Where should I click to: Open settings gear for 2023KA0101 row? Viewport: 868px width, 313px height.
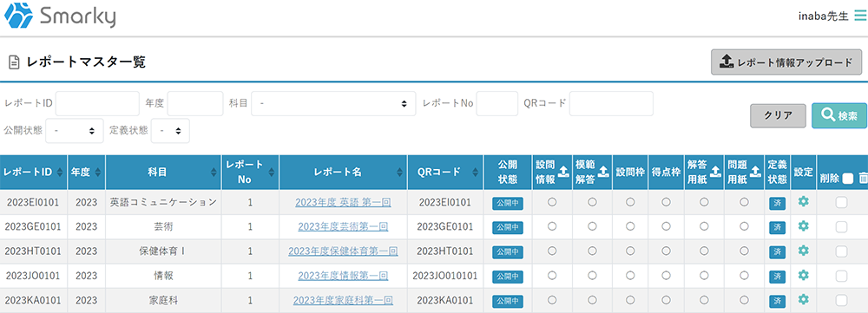pyautogui.click(x=803, y=299)
